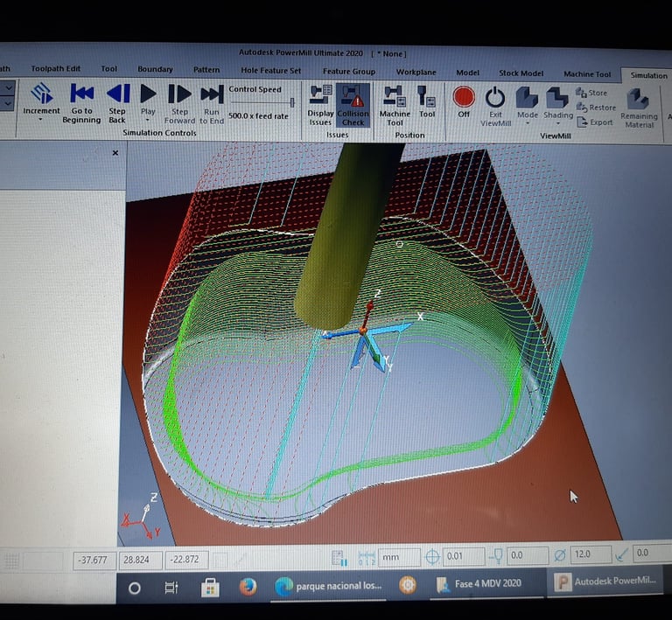The width and height of the screenshot is (672, 620).
Task: Open the Feature Group tab
Action: [x=349, y=72]
